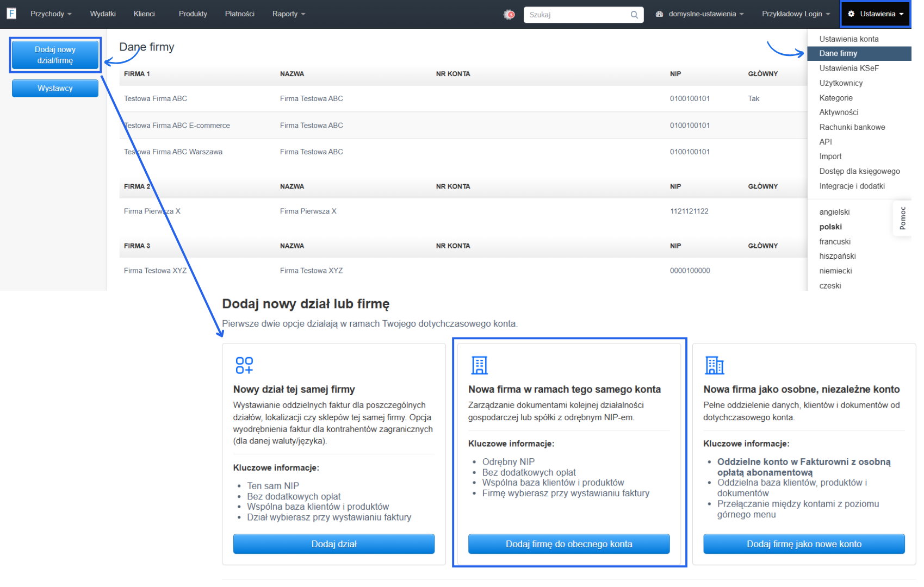The image size is (924, 587).
Task: Open the Firma Testowa XYZ row
Action: coord(463,271)
